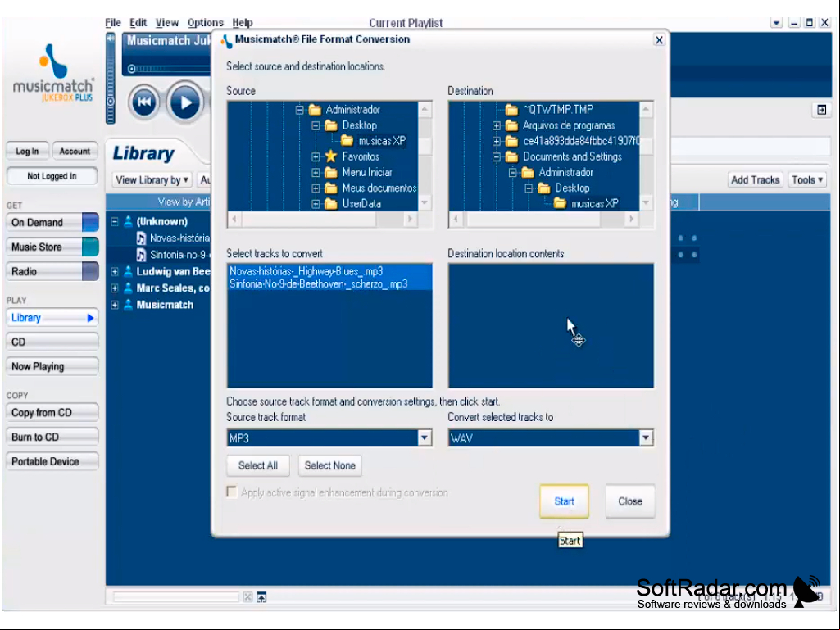
Task: Expand the Musicmatch artist node
Action: pos(115,305)
